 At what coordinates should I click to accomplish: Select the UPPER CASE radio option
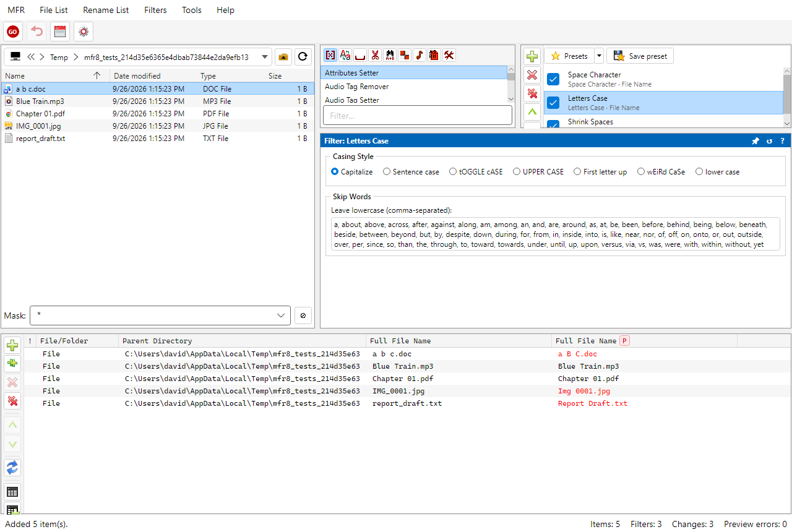[538, 172]
